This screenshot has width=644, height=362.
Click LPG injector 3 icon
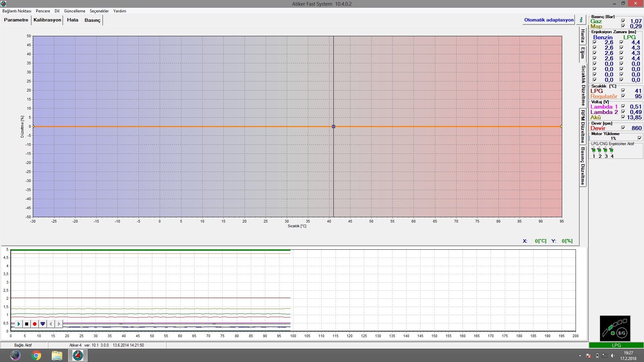606,150
